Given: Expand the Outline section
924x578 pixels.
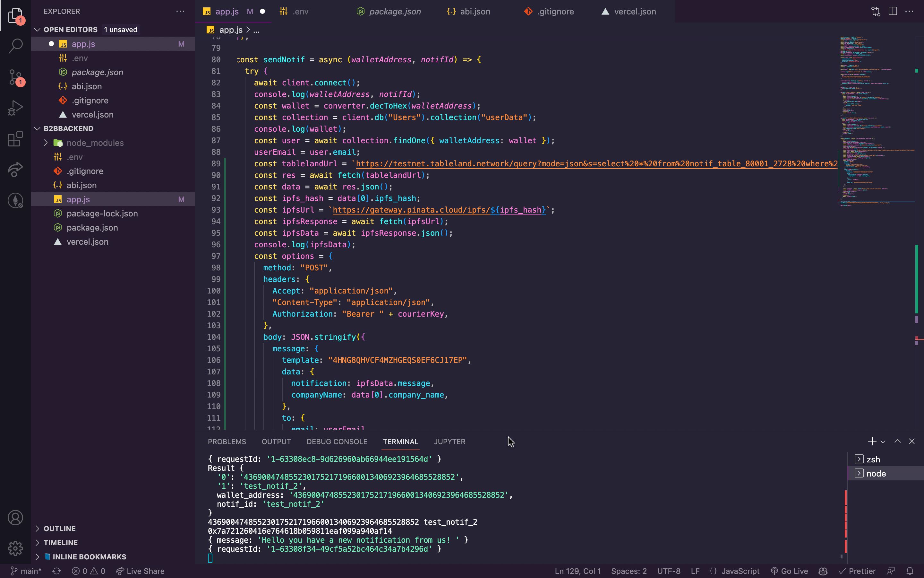Looking at the screenshot, I should tap(38, 528).
